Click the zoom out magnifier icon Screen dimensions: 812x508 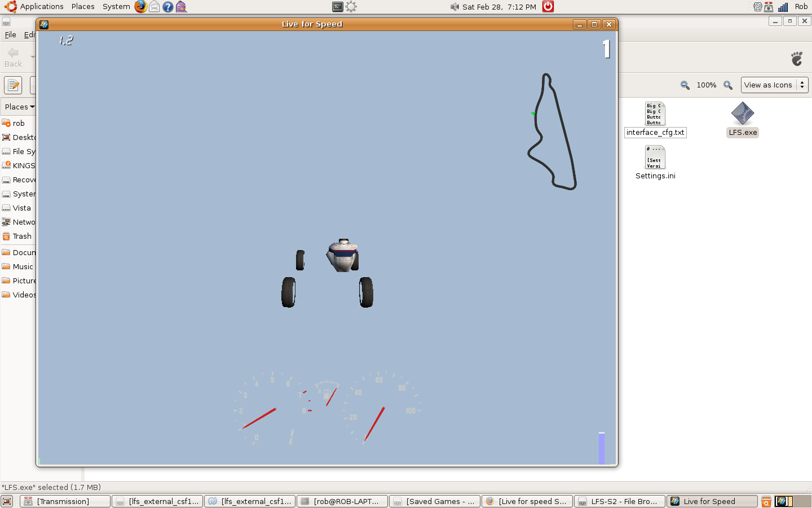685,85
